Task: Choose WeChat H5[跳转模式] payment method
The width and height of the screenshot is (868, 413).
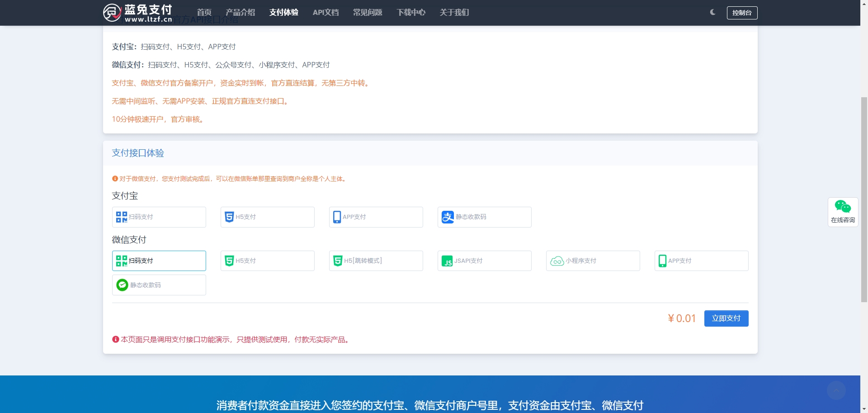Action: pos(376,261)
